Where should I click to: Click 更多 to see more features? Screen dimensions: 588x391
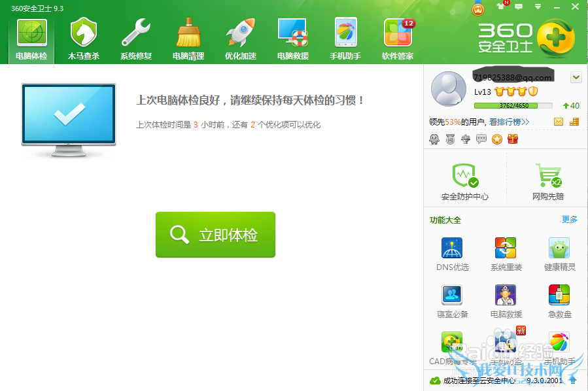coord(569,220)
